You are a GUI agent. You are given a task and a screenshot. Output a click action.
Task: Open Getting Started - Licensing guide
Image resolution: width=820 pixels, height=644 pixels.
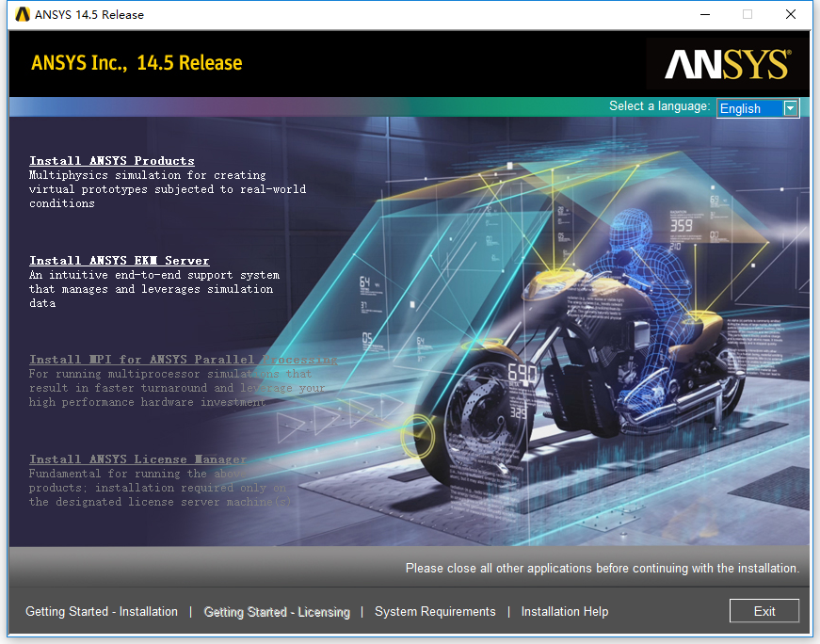[277, 612]
